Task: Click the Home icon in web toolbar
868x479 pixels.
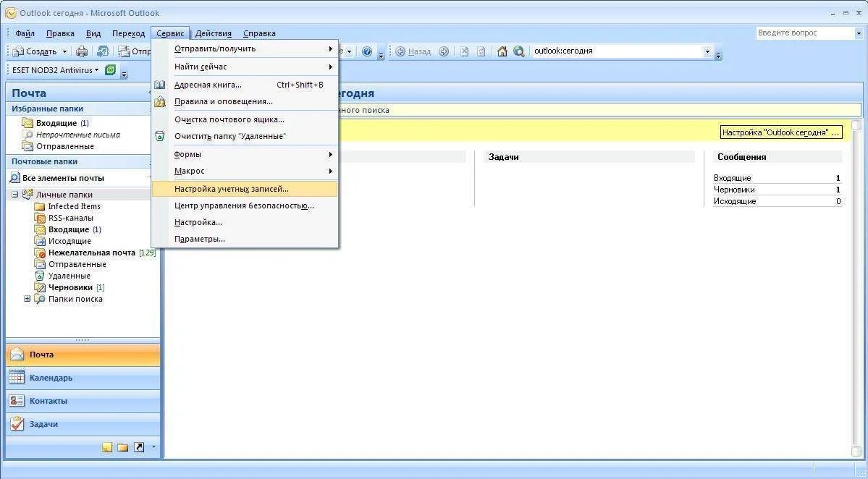Action: (x=502, y=51)
